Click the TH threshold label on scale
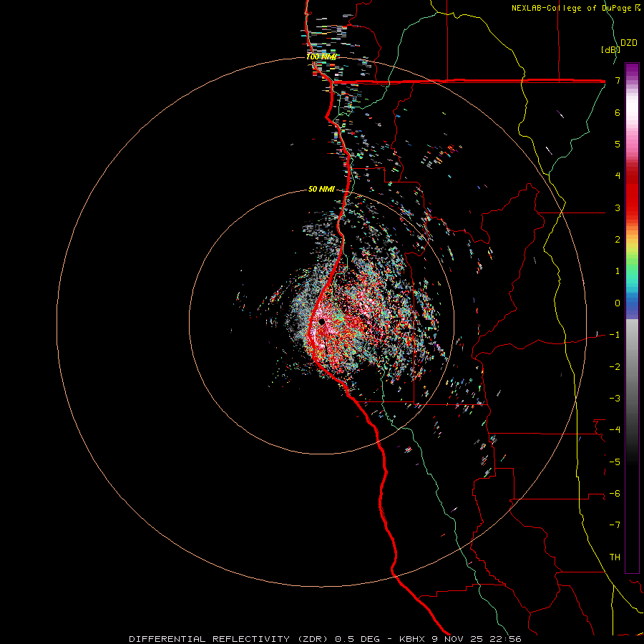The width and height of the screenshot is (644, 644). pos(615,557)
